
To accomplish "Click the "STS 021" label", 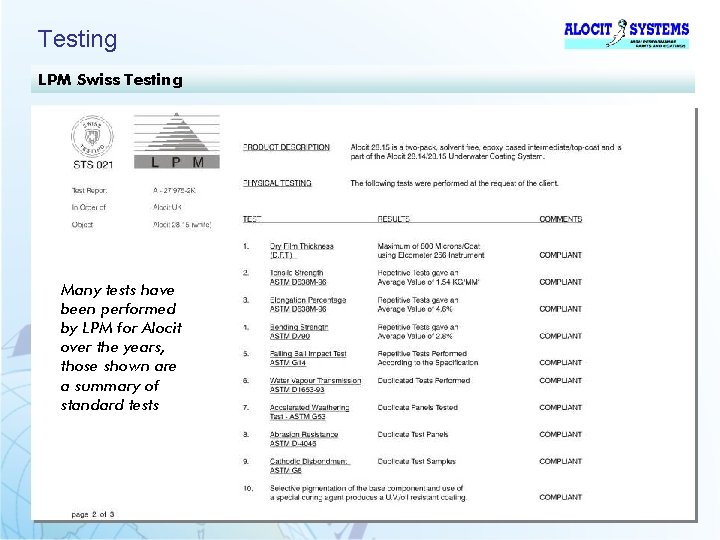I will pyautogui.click(x=93, y=164).
